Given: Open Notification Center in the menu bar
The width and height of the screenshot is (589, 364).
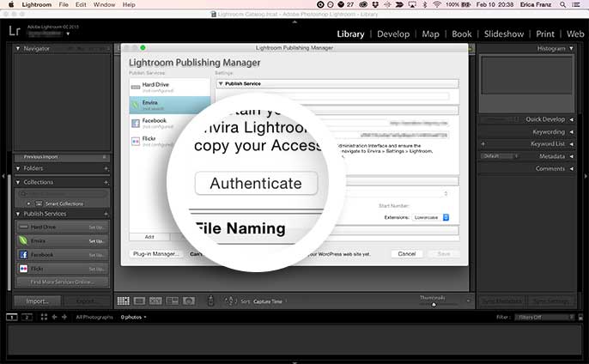Looking at the screenshot, I should [576, 4].
